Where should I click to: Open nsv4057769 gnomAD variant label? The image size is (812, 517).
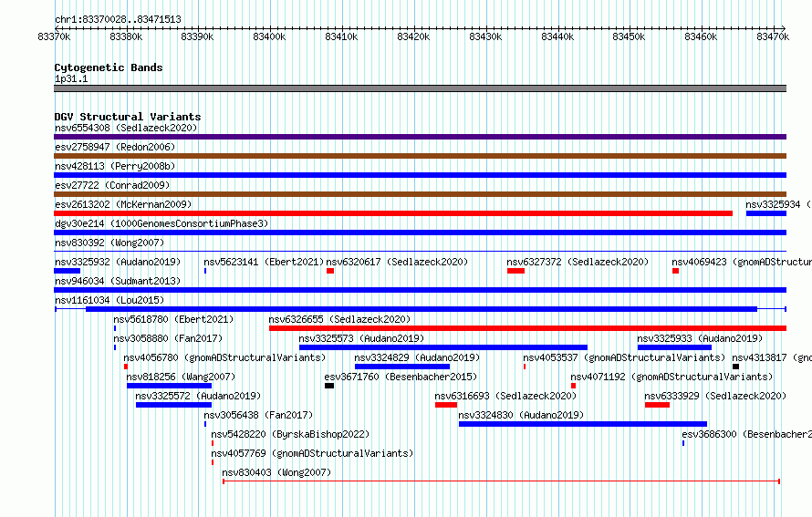tap(312, 453)
